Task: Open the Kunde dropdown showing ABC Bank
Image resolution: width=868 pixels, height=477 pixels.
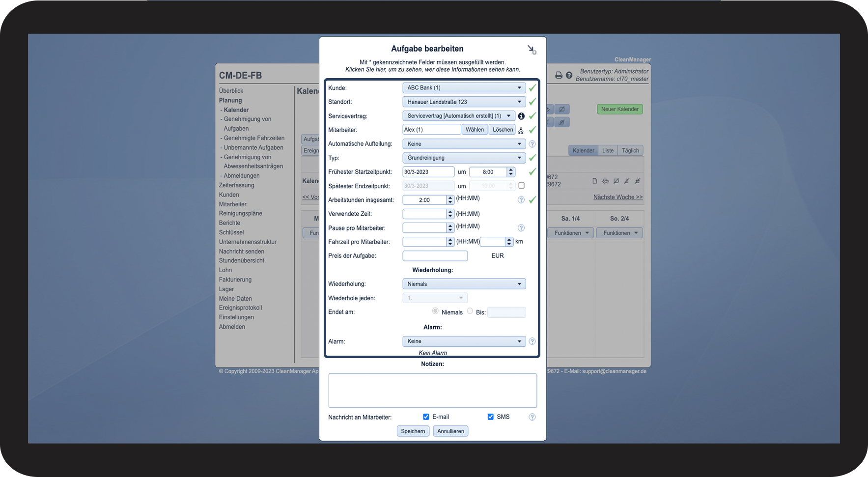Action: [x=464, y=88]
